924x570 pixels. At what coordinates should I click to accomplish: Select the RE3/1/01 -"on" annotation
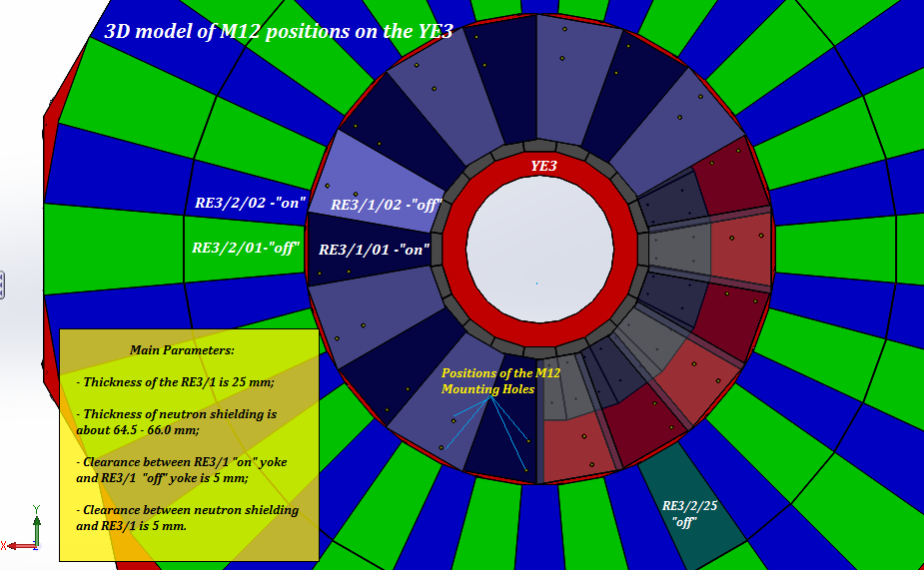[375, 250]
